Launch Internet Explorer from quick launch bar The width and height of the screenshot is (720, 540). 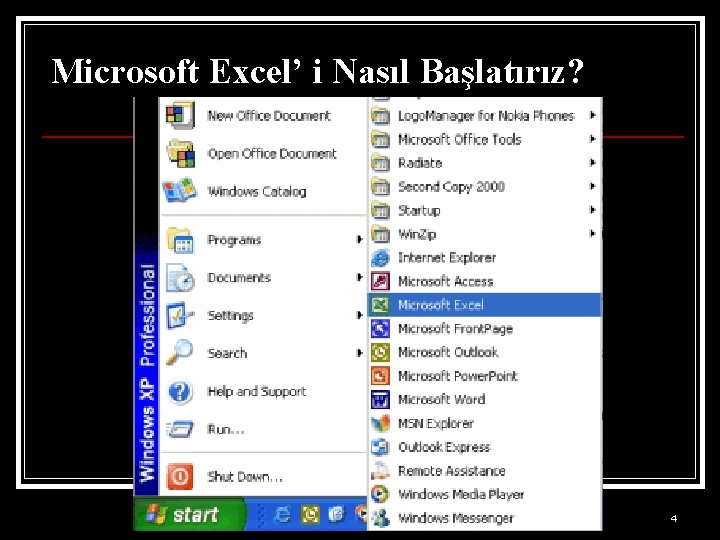pyautogui.click(x=282, y=514)
